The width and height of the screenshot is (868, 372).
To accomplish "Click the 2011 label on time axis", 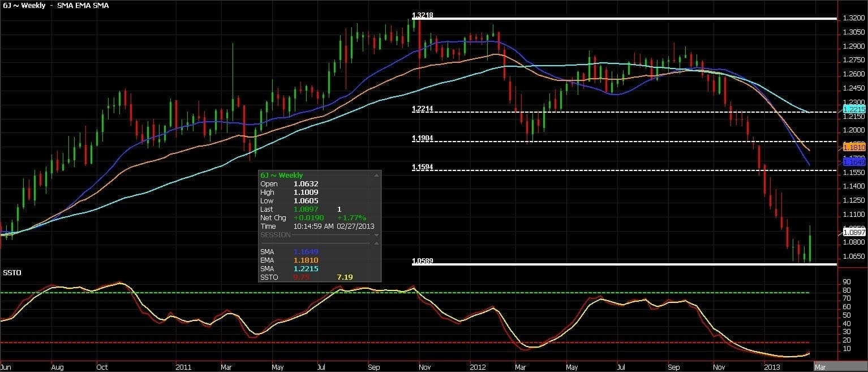I will pos(182,367).
